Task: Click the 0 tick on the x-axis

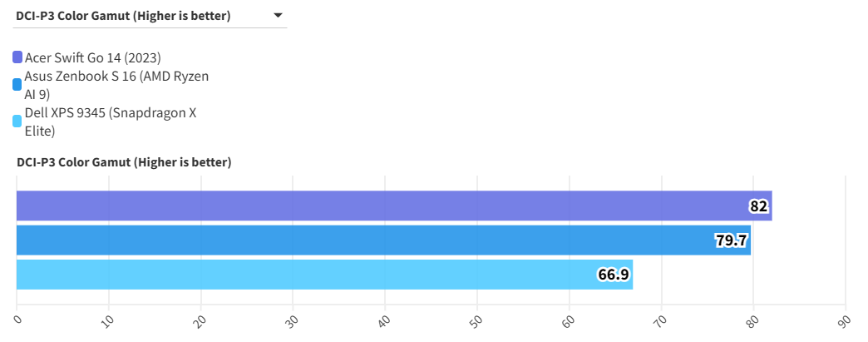Action: click(17, 317)
